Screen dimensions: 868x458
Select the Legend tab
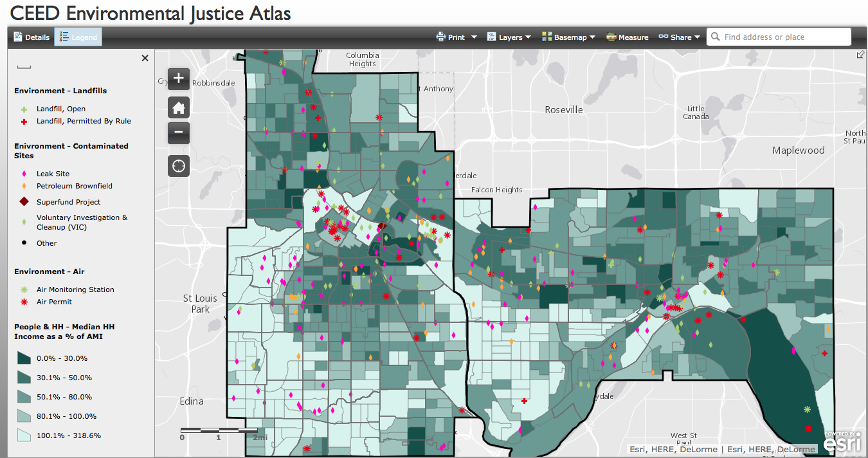tap(78, 37)
